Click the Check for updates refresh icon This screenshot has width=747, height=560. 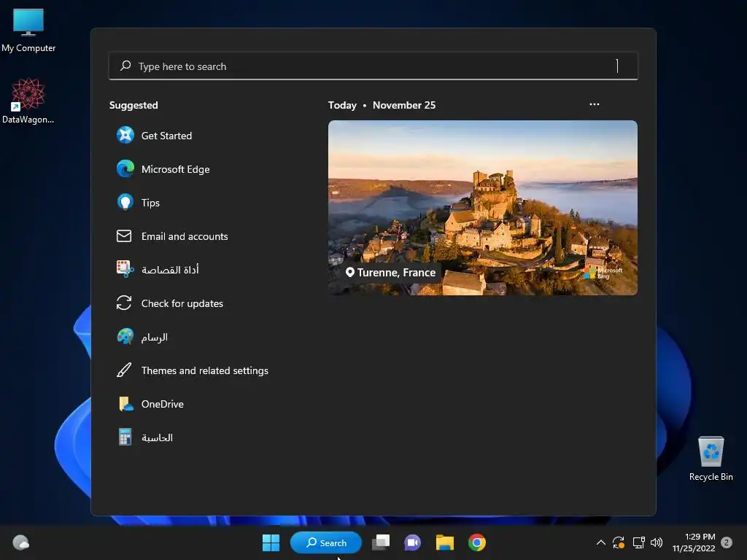click(124, 303)
